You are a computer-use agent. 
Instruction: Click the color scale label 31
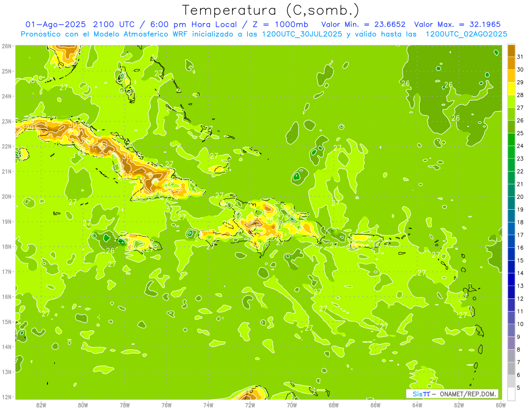pyautogui.click(x=520, y=57)
